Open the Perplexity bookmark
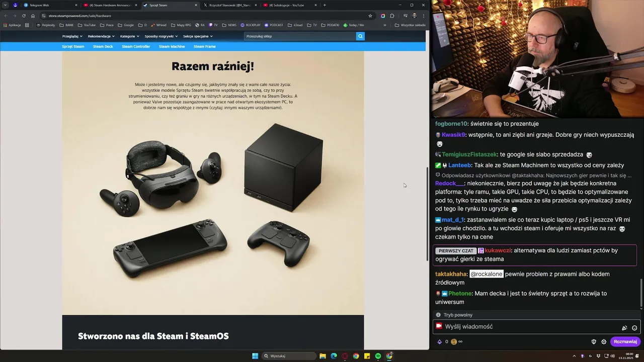The height and width of the screenshot is (362, 644). pos(46,25)
